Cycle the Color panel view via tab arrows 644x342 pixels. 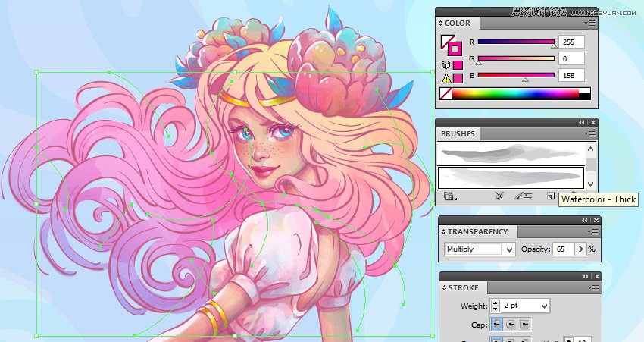(x=440, y=24)
